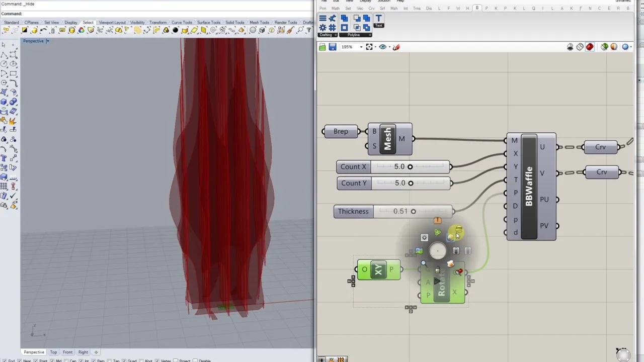
Task: Open the Crv tab in Grasshopper
Action: [371, 9]
